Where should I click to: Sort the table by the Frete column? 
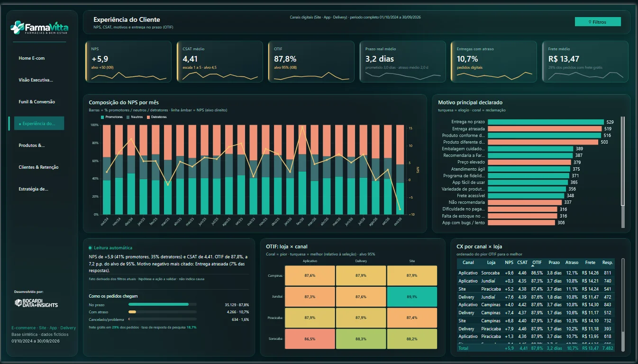(x=590, y=263)
